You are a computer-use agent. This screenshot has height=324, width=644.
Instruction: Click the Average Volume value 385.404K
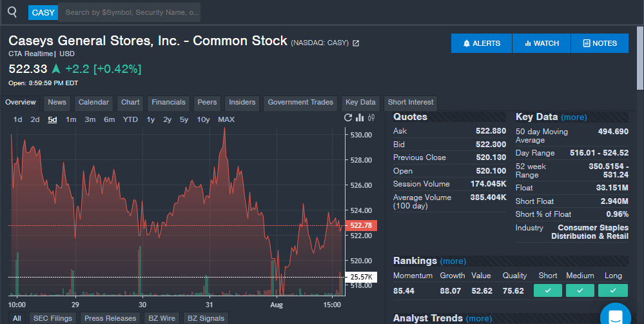(x=489, y=197)
